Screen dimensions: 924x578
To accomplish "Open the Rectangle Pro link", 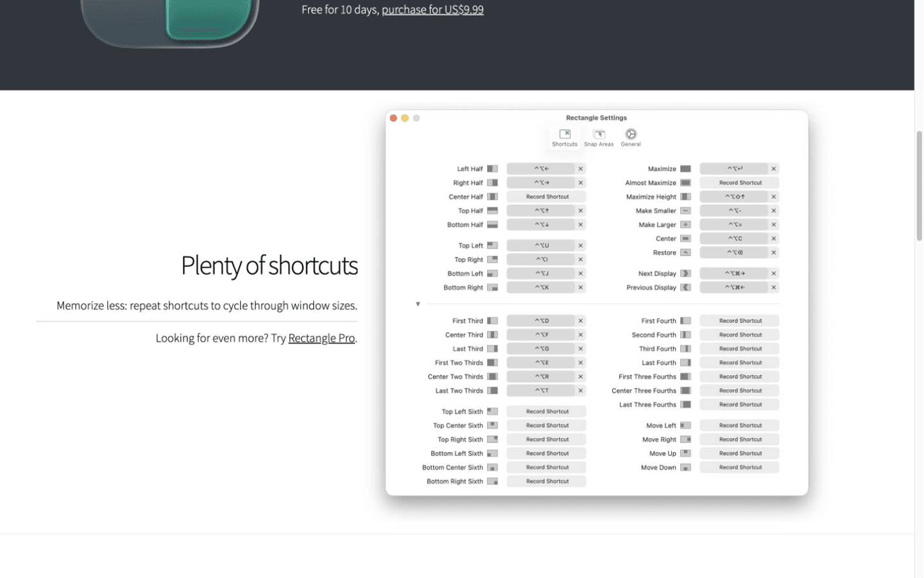I will point(321,338).
